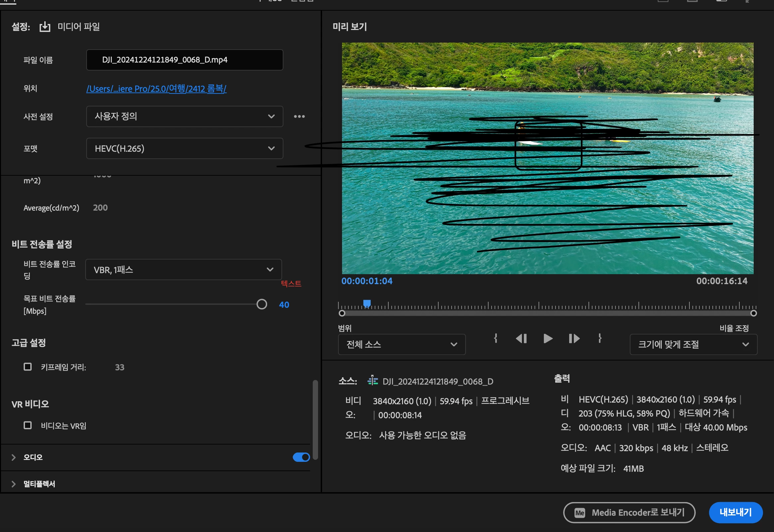Viewport: 774px width, 532px height.
Task: Set the out point marker
Action: coord(600,338)
